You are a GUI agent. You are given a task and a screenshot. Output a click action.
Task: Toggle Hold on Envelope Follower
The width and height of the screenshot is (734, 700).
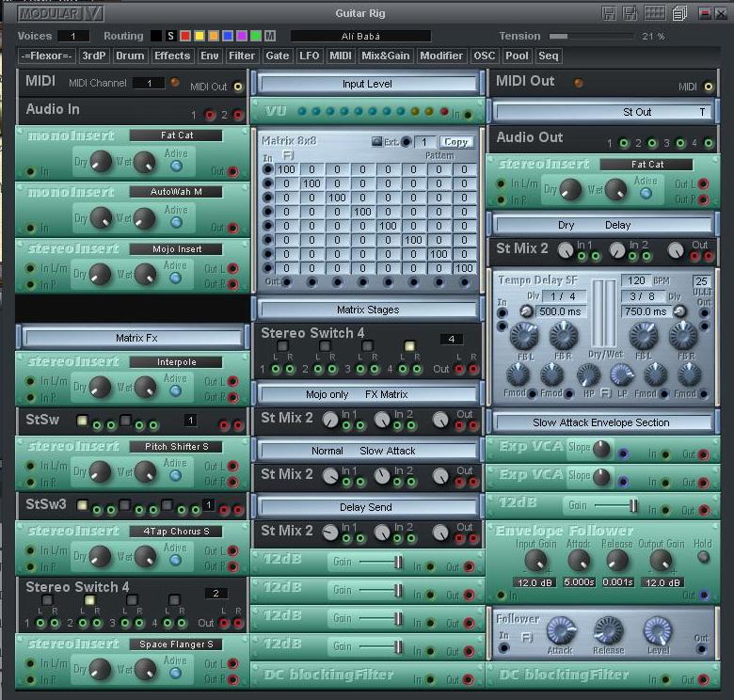pyautogui.click(x=703, y=557)
